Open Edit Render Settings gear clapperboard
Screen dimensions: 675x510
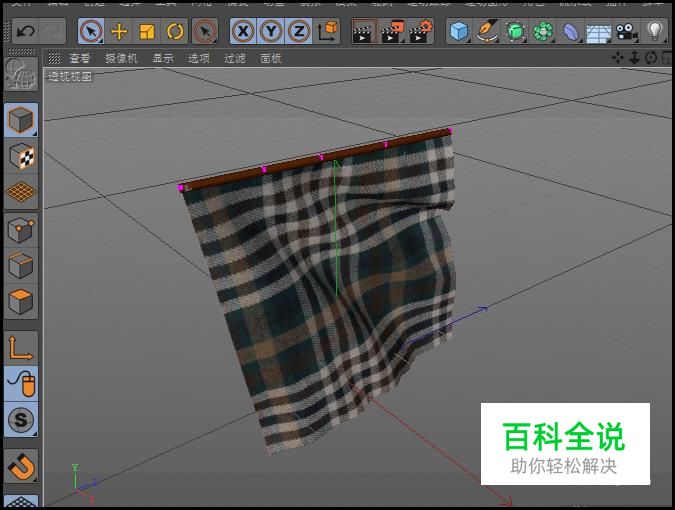point(422,31)
